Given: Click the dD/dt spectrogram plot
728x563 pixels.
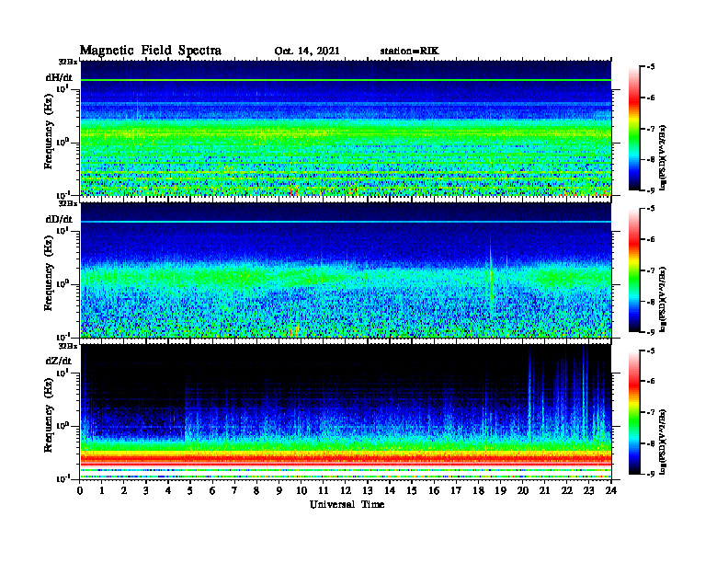Looking at the screenshot, I should (x=346, y=270).
